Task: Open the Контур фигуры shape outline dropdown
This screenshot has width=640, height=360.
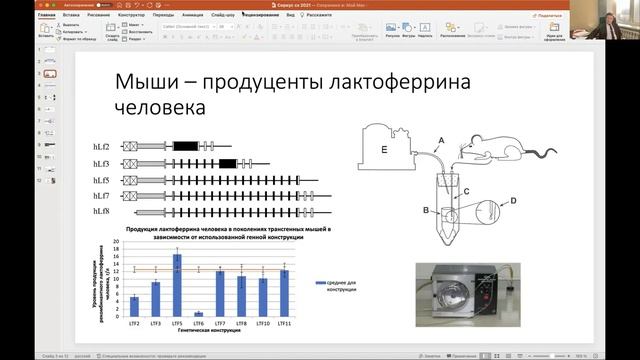Action: click(516, 37)
